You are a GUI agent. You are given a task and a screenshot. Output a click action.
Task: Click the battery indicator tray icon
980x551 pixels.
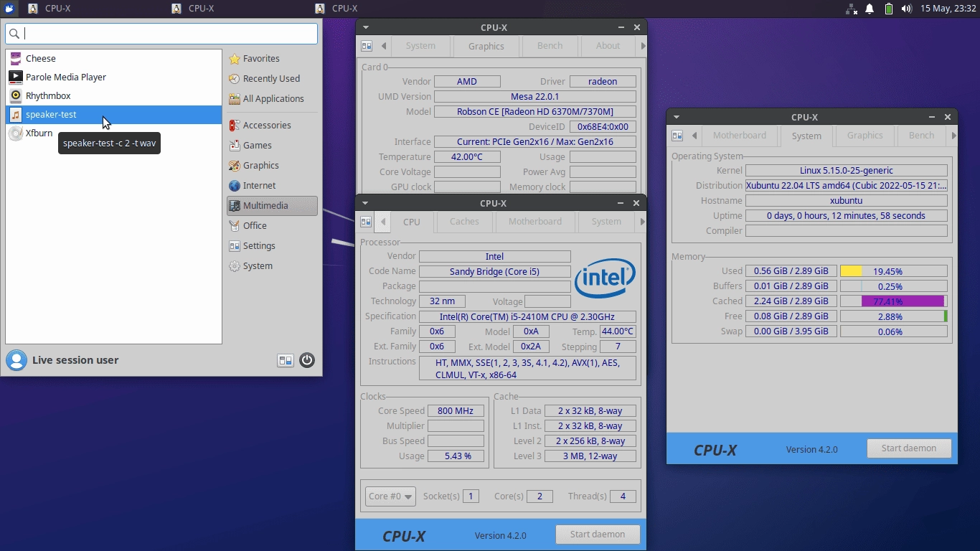pyautogui.click(x=889, y=9)
